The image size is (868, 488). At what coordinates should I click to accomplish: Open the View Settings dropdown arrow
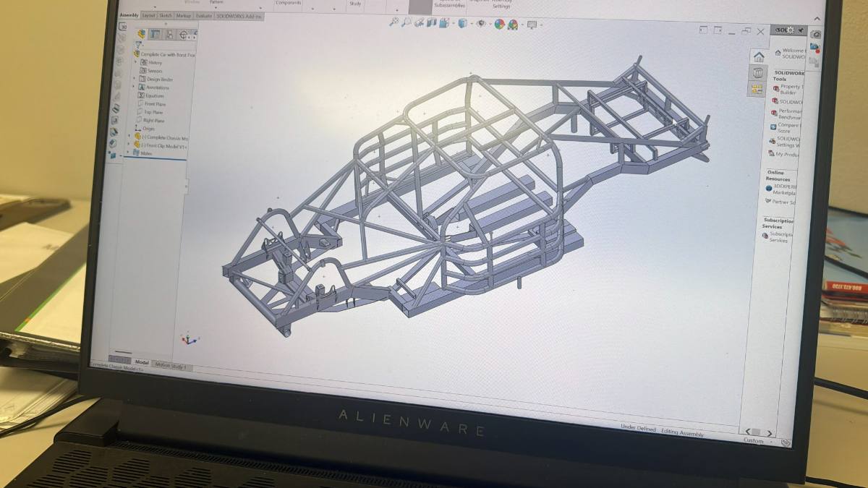coord(540,25)
